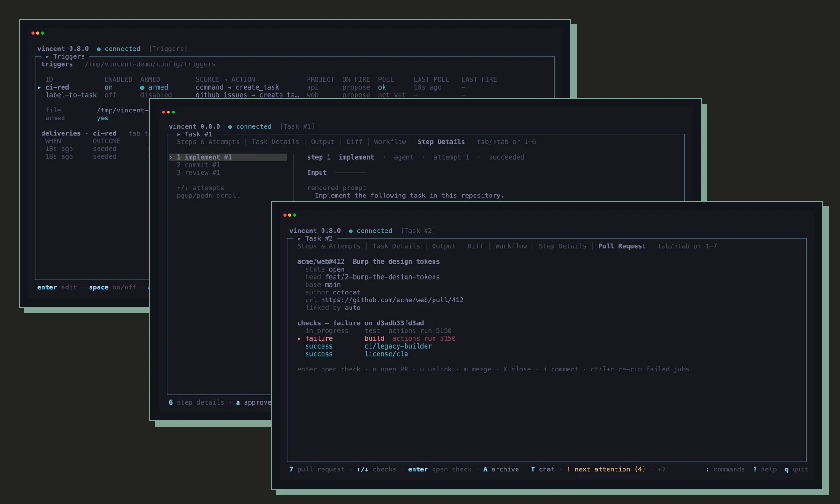This screenshot has height=504, width=840.
Task: Click 'enter edit' in Triggers bottom bar
Action: click(57, 287)
